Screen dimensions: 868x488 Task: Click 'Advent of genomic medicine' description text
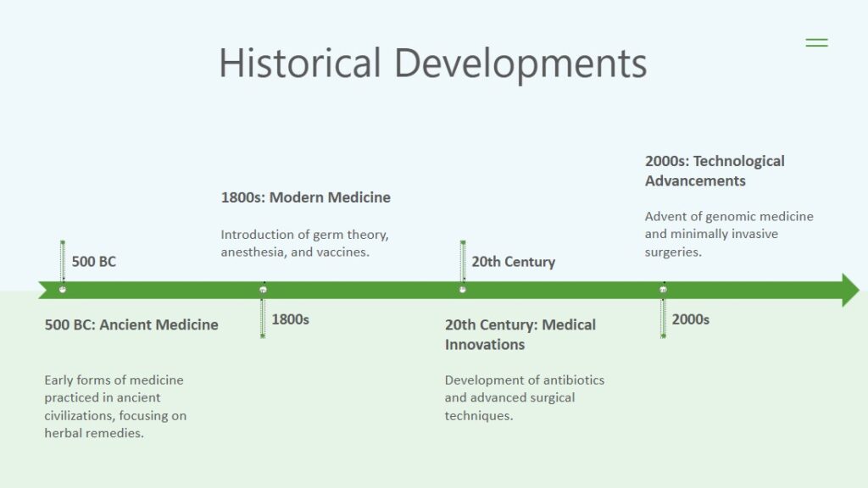coord(729,234)
